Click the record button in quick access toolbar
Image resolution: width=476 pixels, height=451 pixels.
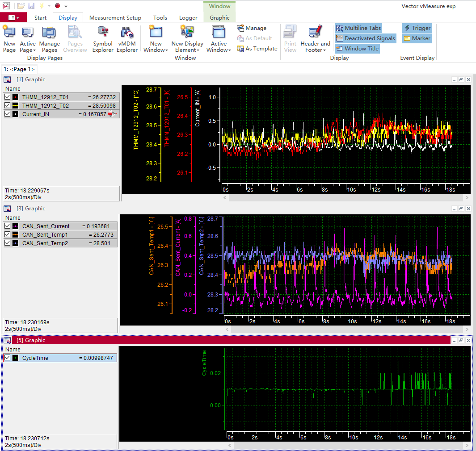click(x=57, y=6)
